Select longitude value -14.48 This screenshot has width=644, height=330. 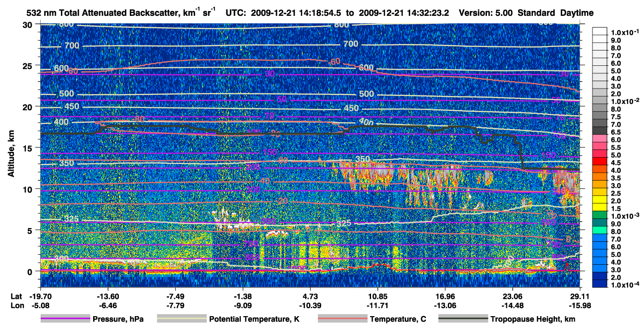point(513,305)
